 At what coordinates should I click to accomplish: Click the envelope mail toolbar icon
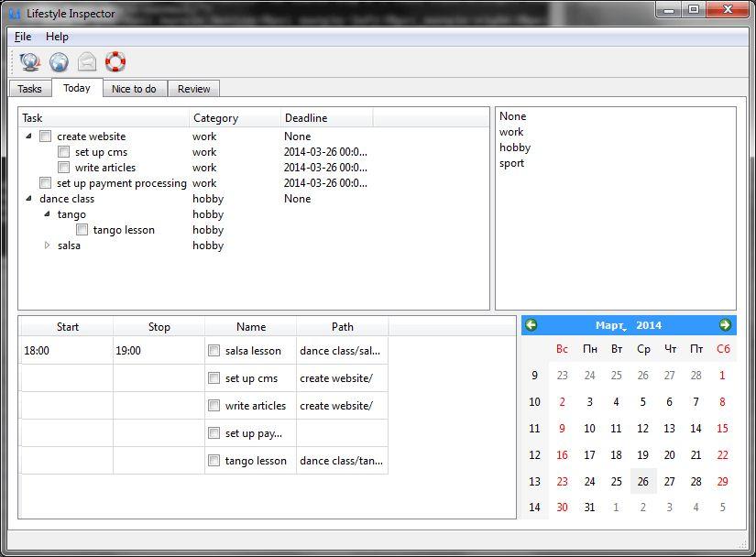pos(87,62)
